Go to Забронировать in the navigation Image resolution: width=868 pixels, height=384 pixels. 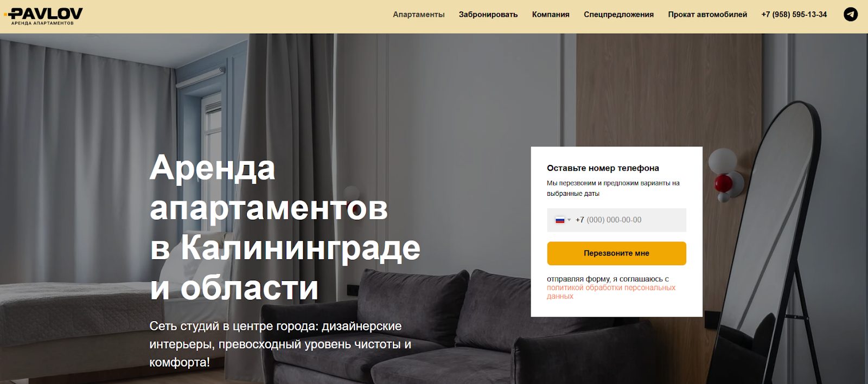[488, 15]
